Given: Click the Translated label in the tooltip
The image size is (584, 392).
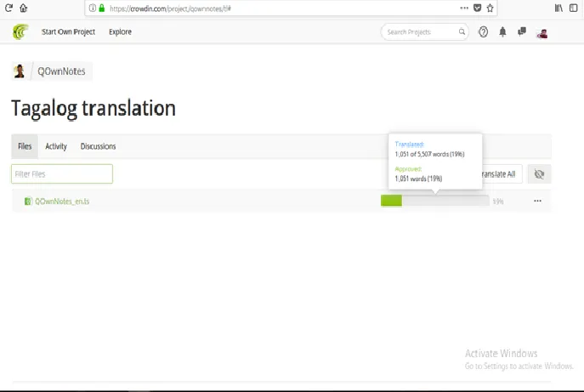Looking at the screenshot, I should [410, 145].
